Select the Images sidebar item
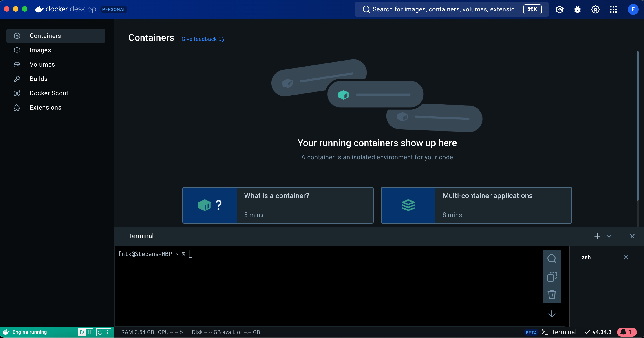Image resolution: width=644 pixels, height=338 pixels. click(x=41, y=50)
